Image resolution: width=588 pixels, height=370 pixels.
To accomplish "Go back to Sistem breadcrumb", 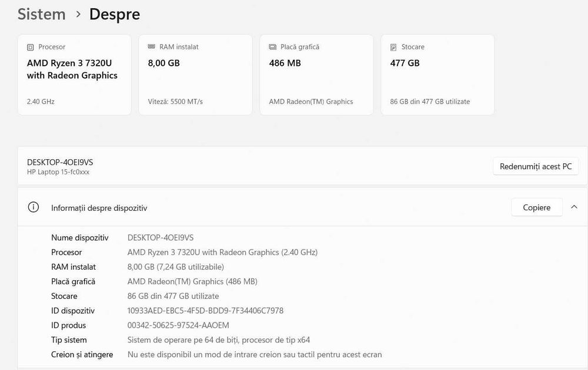I will point(41,14).
